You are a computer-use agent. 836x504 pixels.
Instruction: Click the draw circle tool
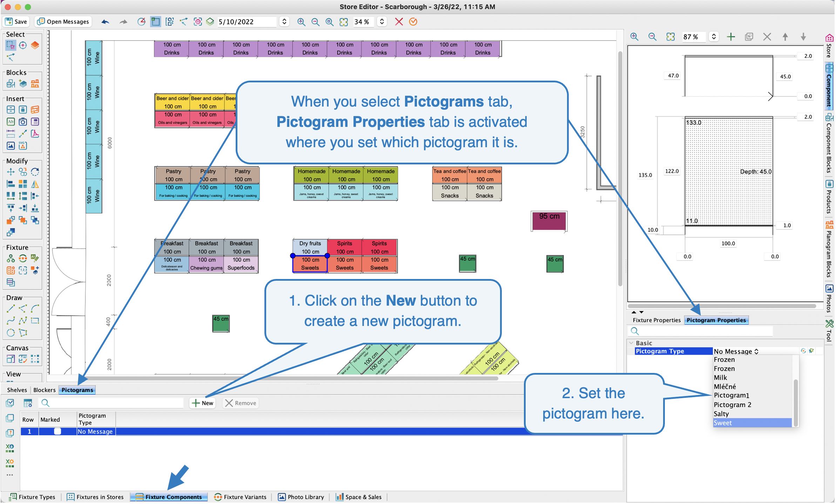[11, 332]
